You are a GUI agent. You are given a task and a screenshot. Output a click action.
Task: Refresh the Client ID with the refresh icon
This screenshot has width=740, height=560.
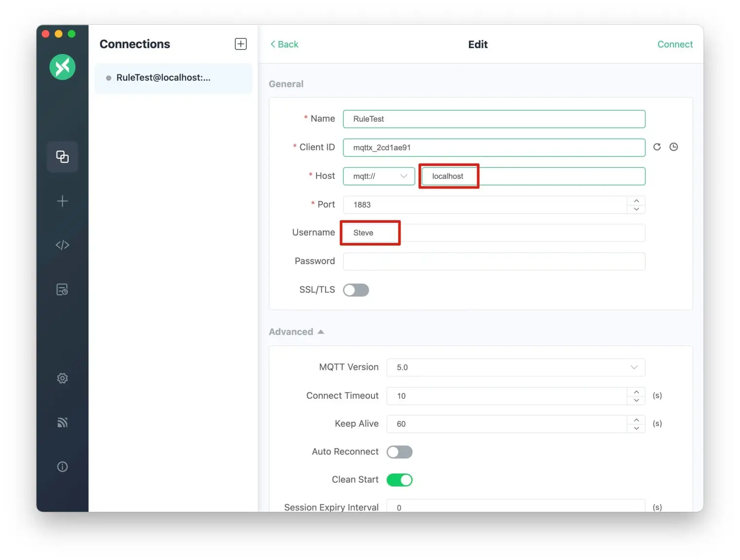[x=657, y=146]
